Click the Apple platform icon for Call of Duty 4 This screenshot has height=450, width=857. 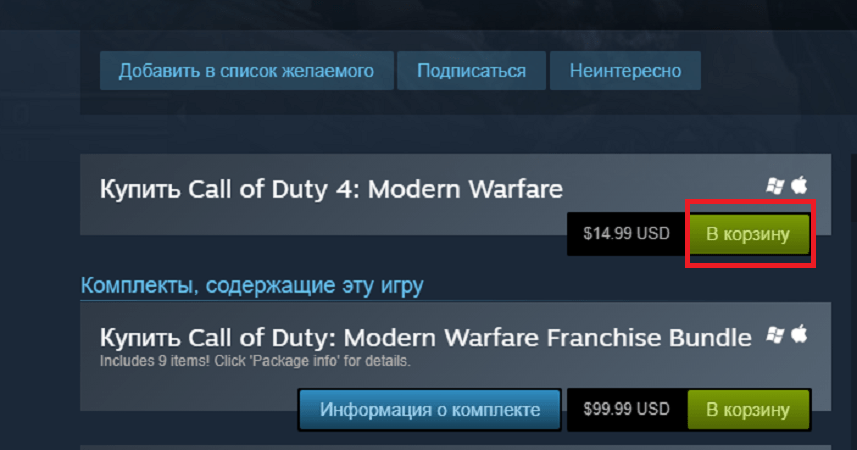click(x=799, y=185)
